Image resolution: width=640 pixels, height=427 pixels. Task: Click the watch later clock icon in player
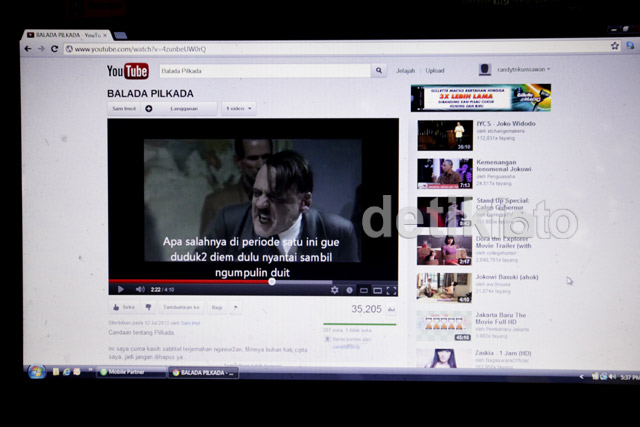click(349, 290)
